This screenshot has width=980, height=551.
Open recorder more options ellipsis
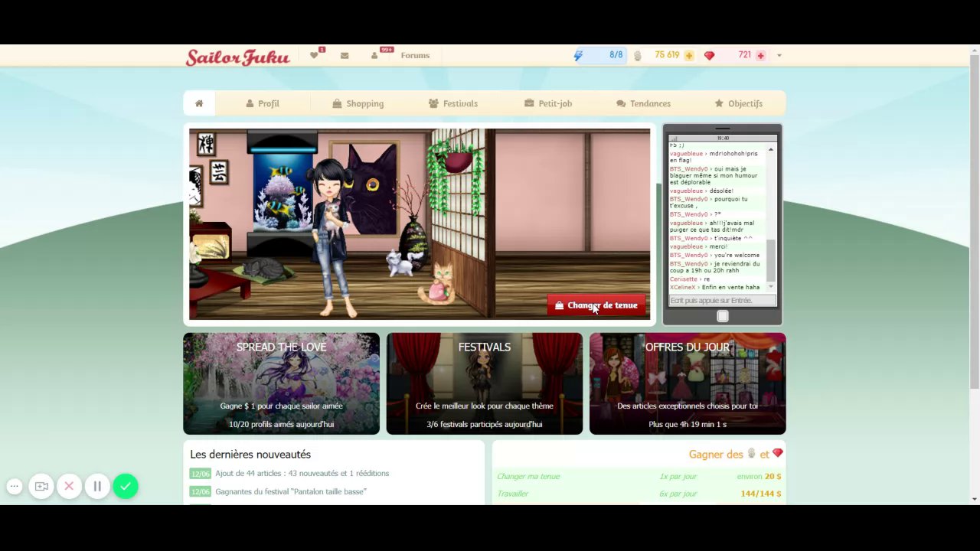click(x=14, y=486)
